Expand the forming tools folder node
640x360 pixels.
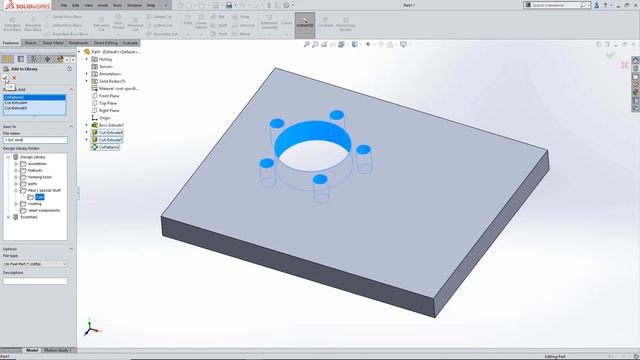pos(16,177)
